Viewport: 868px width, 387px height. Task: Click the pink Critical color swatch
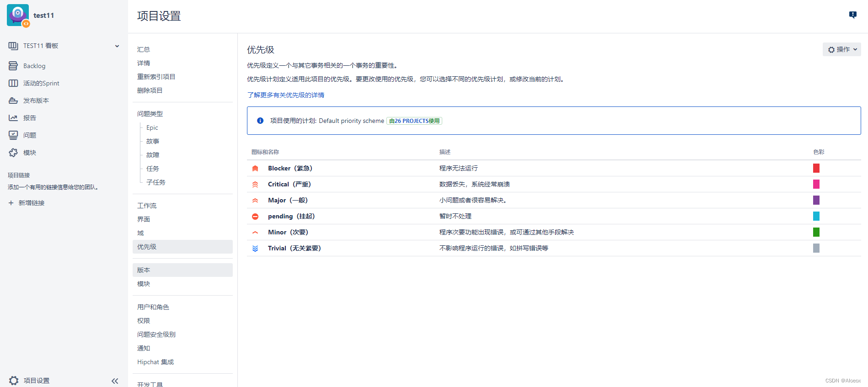(x=816, y=184)
